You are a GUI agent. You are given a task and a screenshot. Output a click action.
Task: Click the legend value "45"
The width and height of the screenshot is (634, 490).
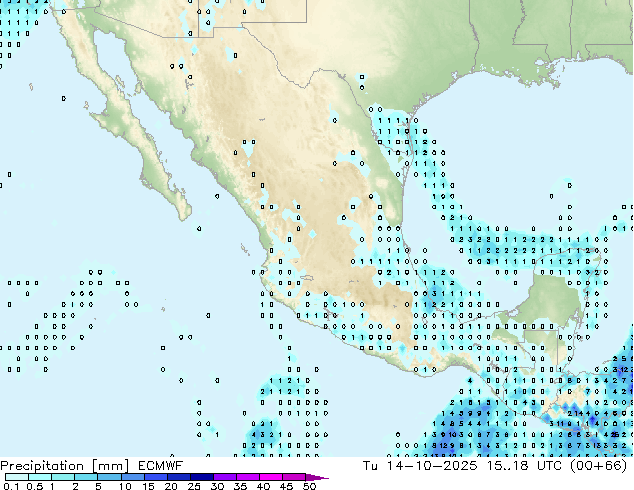[286, 486]
